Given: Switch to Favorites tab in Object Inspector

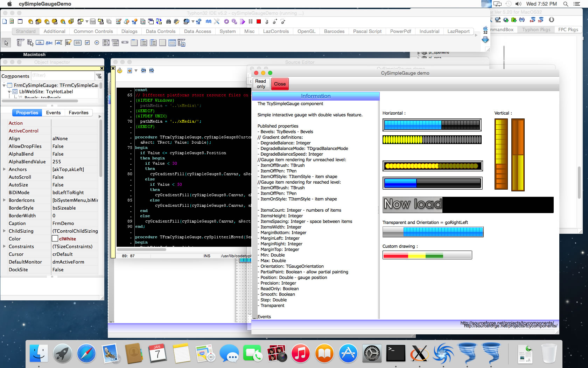Looking at the screenshot, I should point(78,113).
